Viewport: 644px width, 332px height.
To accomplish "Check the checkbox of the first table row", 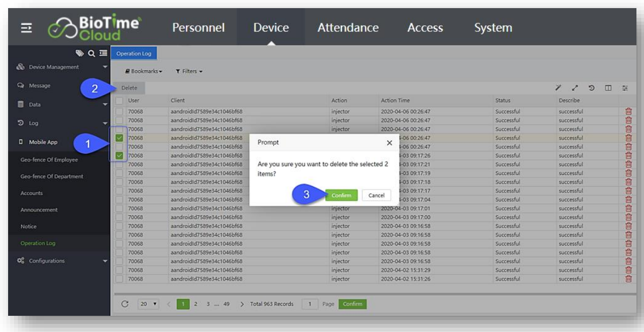I will coord(119,112).
